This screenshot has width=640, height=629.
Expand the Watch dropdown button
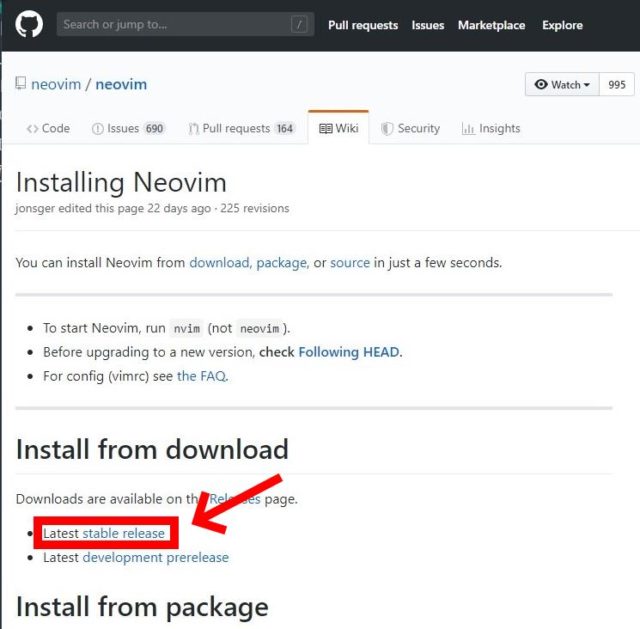pyautogui.click(x=562, y=84)
